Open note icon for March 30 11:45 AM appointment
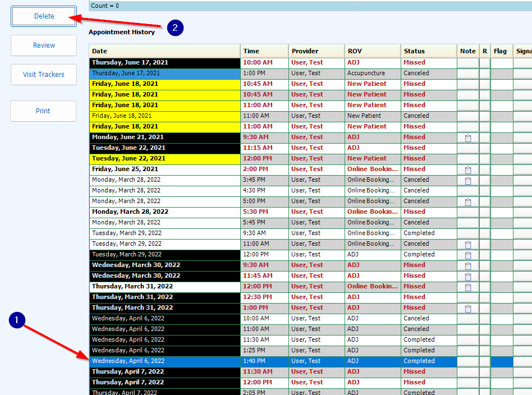The image size is (532, 395). coord(468,276)
